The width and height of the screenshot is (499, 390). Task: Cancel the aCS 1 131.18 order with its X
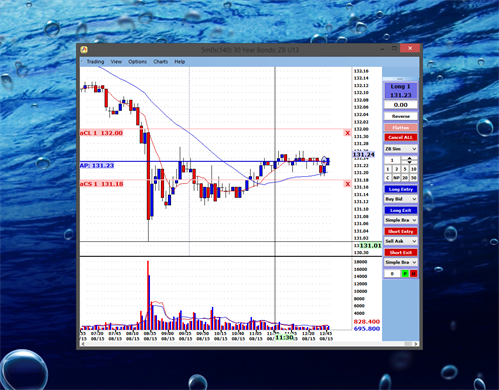348,184
